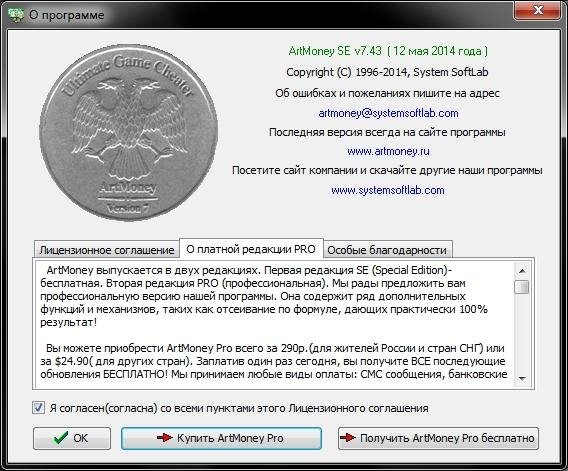Confirm with the OK button
The image size is (568, 471).
coord(72,438)
